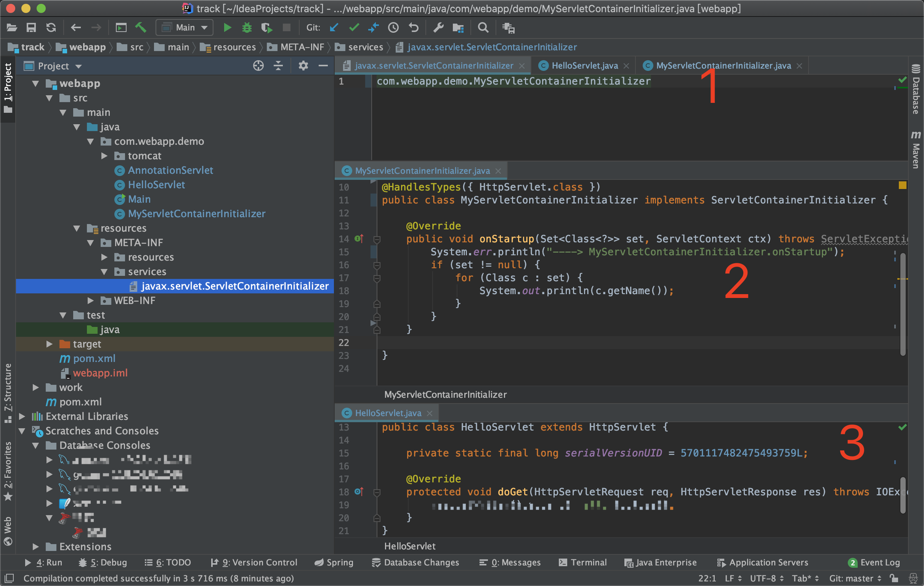Screen dimensions: 924x586
Task: Expand the tomcat package folder
Action: [x=104, y=156]
